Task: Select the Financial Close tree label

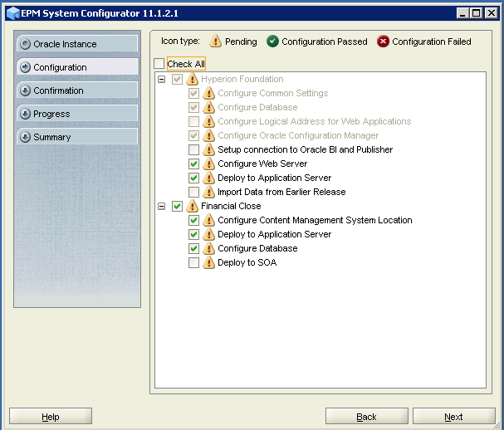Action: tap(231, 206)
